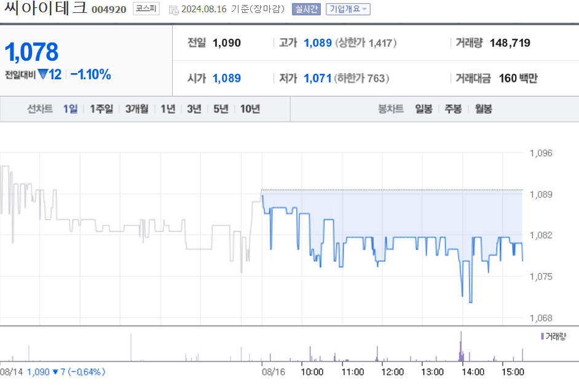The width and height of the screenshot is (579, 392).
Task: Switch to 월봉 monthly candle chart
Action: [x=482, y=108]
